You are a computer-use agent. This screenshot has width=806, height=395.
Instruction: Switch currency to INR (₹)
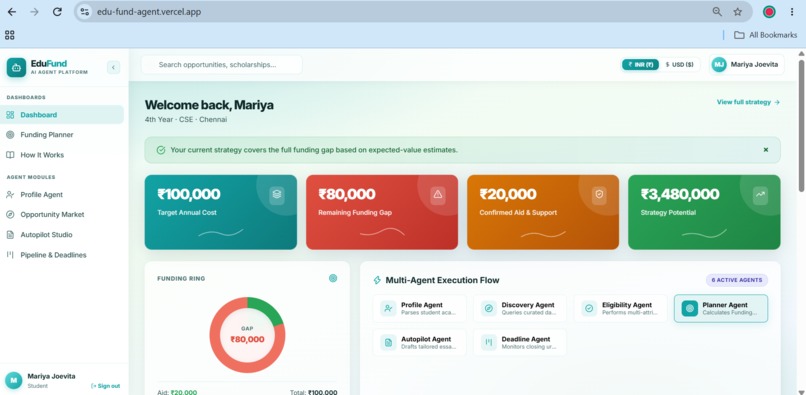coord(640,65)
